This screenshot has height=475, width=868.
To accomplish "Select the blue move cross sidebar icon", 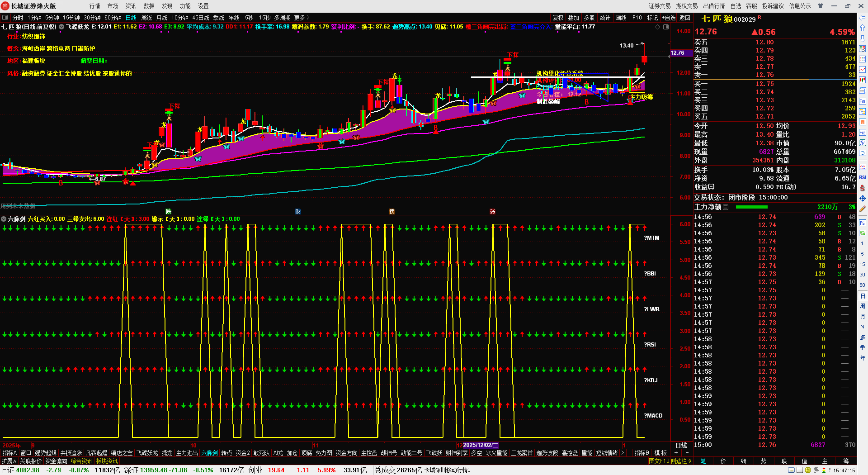I will coord(863,198).
